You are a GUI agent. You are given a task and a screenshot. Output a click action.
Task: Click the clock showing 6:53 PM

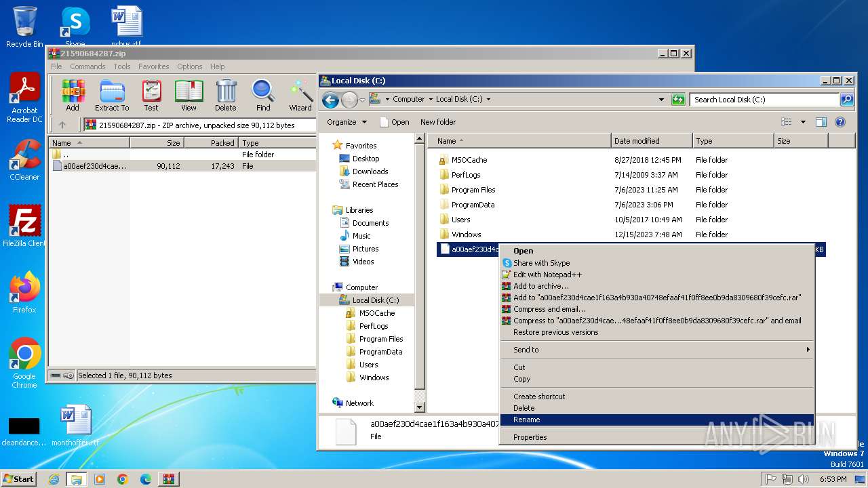click(833, 479)
